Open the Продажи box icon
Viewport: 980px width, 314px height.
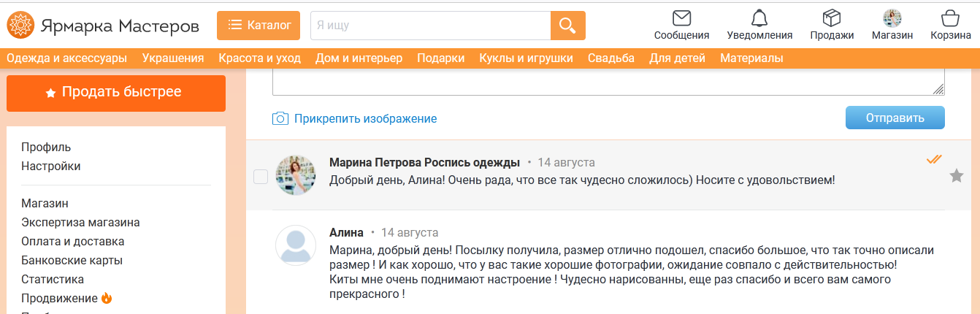pos(832,18)
